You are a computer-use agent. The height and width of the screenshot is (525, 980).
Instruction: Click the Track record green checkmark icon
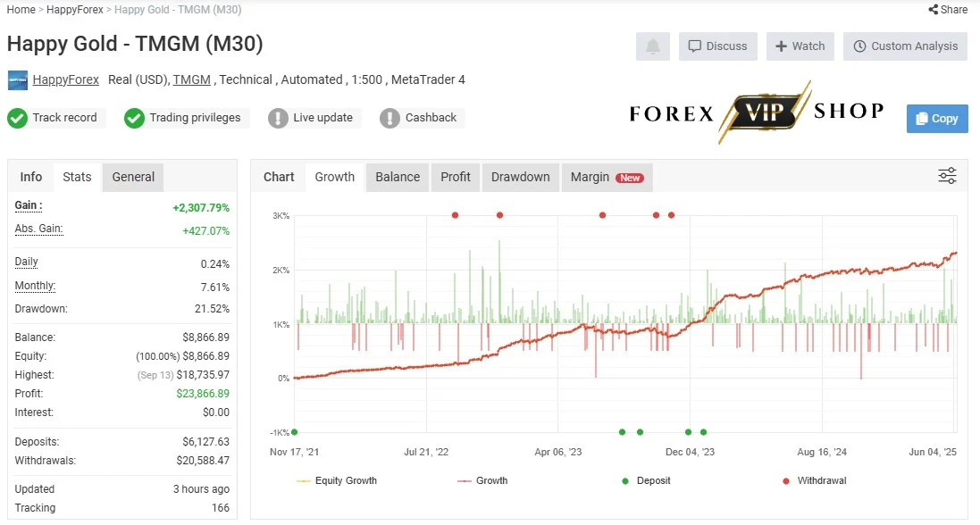[x=18, y=118]
